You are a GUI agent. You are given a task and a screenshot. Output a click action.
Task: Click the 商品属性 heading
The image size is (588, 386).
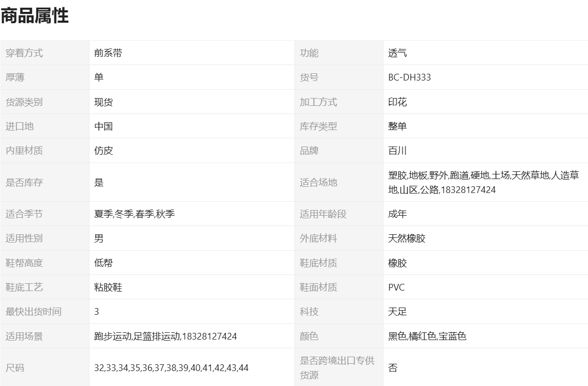[x=35, y=16]
